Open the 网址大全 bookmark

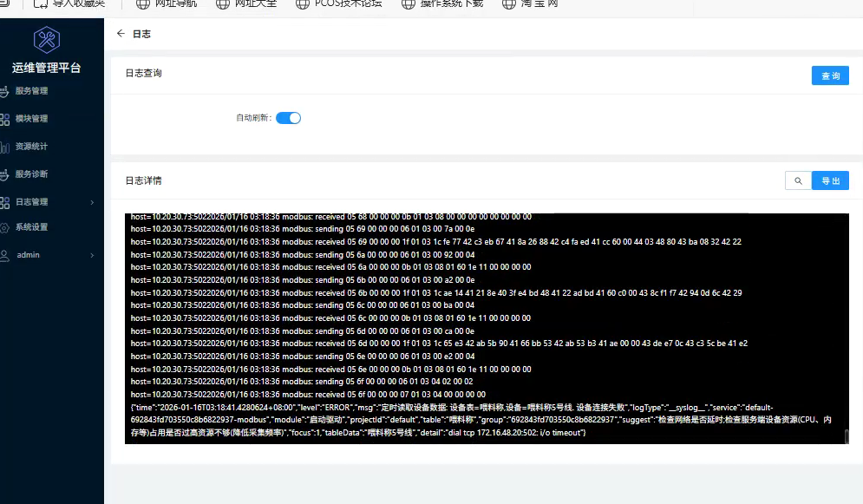point(245,3)
